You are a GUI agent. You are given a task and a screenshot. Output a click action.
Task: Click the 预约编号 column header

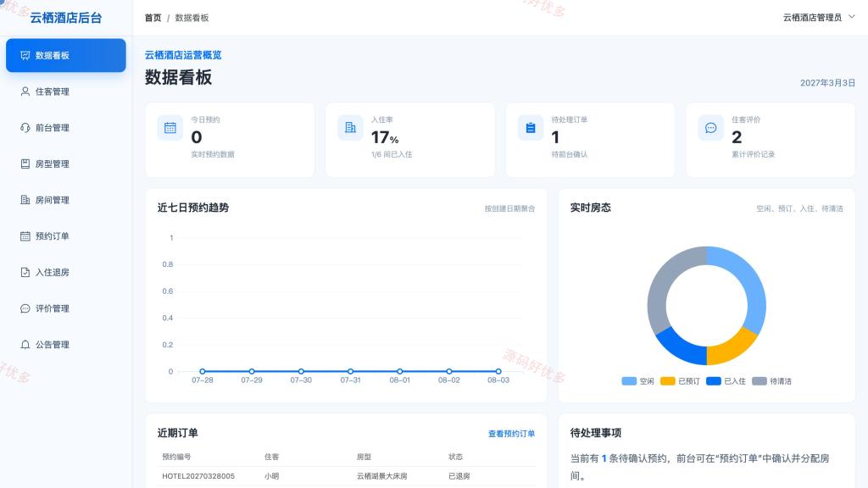tap(176, 457)
